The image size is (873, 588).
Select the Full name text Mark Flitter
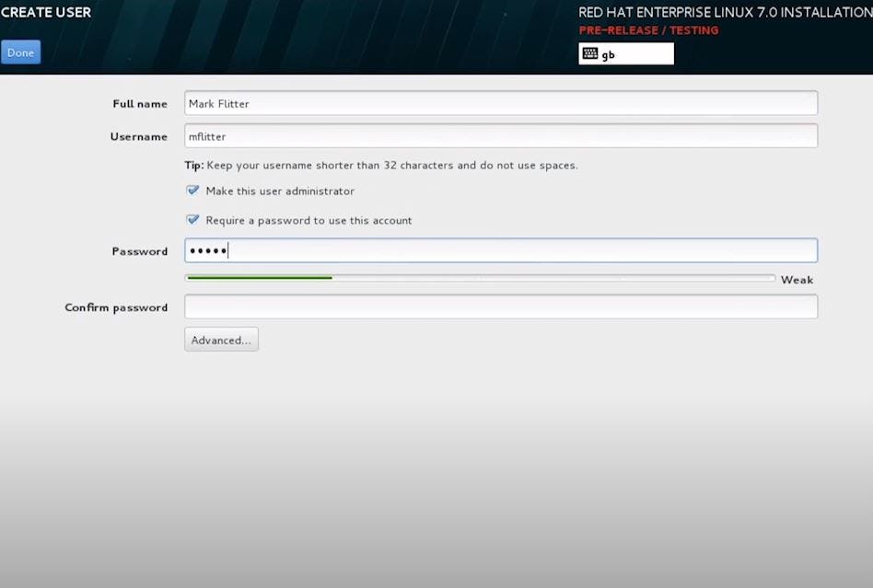(x=218, y=103)
